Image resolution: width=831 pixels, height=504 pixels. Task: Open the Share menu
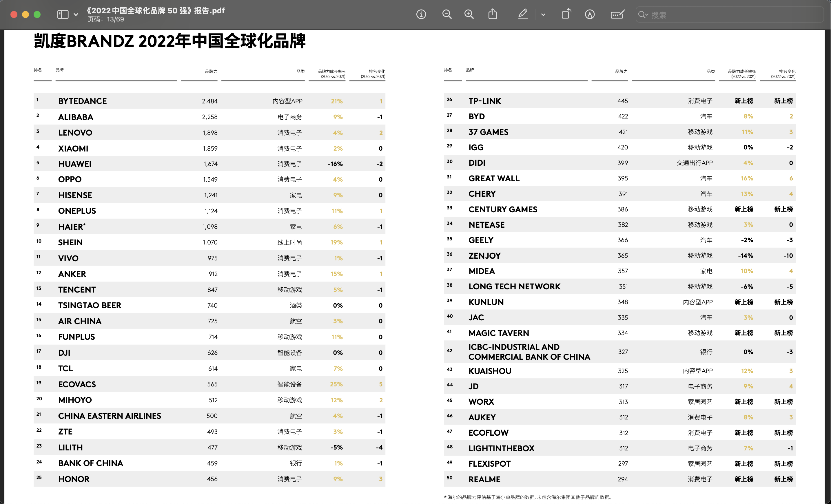click(493, 14)
